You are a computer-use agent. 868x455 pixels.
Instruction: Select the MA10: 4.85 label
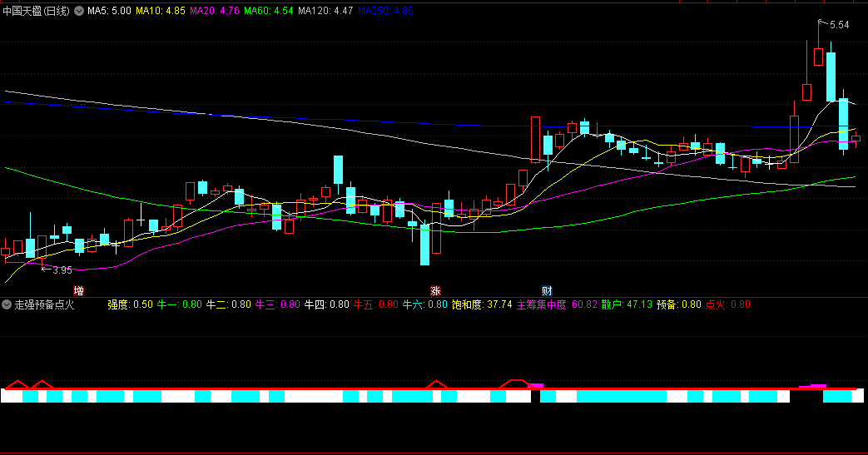click(161, 11)
